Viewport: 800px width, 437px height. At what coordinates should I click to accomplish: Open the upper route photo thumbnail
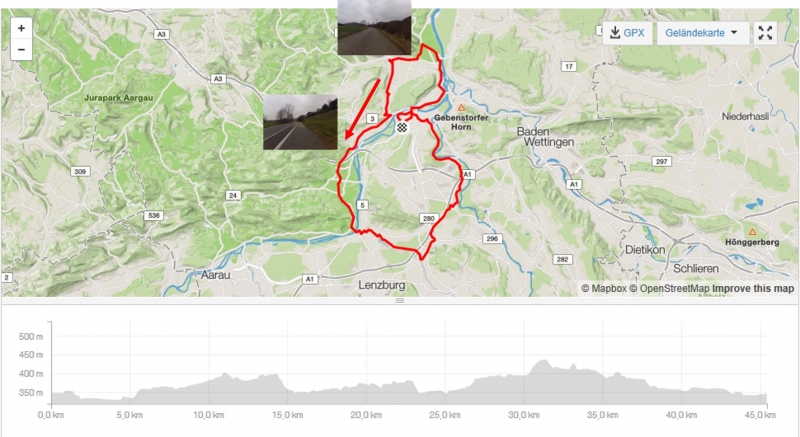point(374,27)
